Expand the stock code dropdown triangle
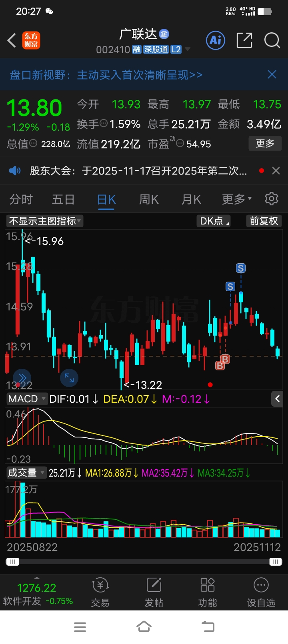This screenshot has width=288, height=644. click(x=187, y=50)
